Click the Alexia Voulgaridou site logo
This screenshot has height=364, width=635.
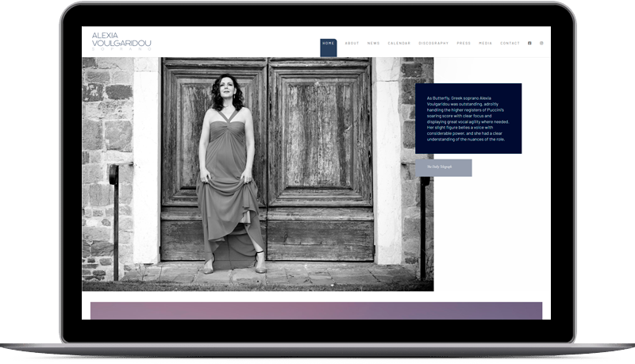tap(121, 40)
